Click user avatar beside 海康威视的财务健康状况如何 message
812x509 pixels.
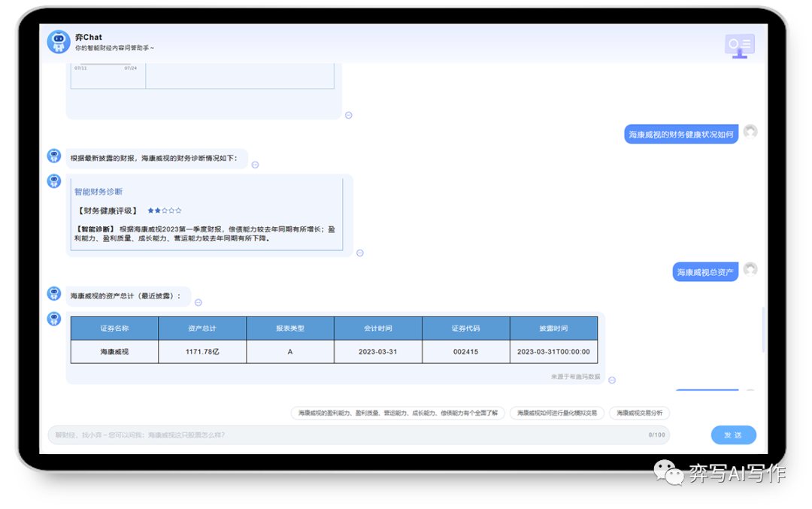coord(750,132)
